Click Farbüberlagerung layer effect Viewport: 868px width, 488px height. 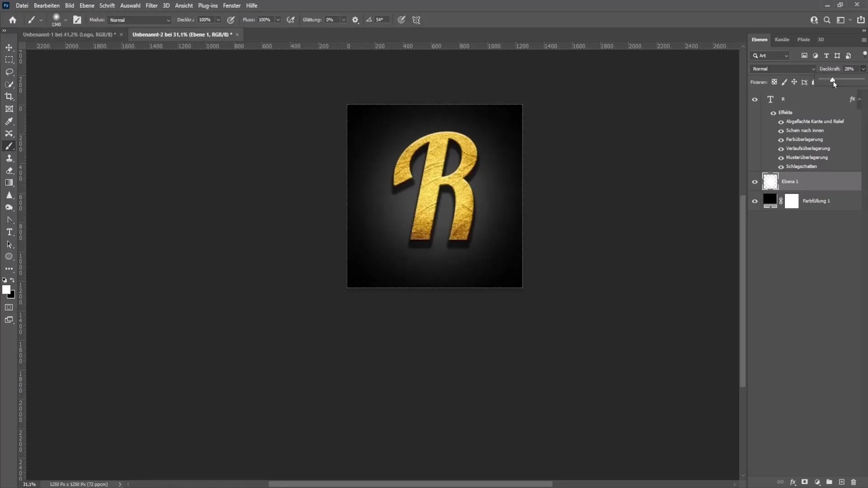804,140
